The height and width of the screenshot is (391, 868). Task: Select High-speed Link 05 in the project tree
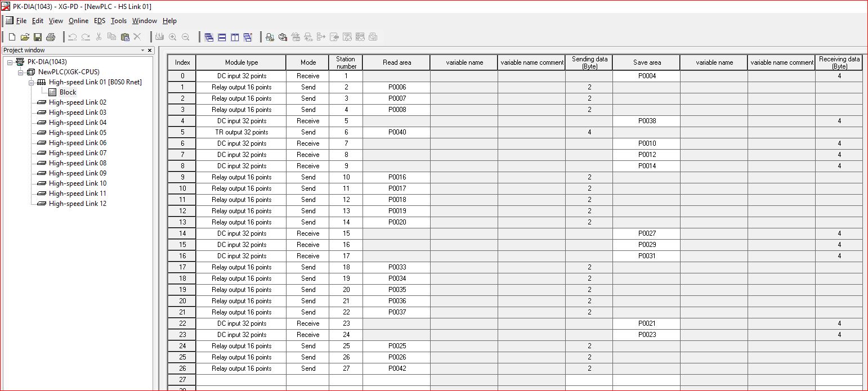point(77,133)
